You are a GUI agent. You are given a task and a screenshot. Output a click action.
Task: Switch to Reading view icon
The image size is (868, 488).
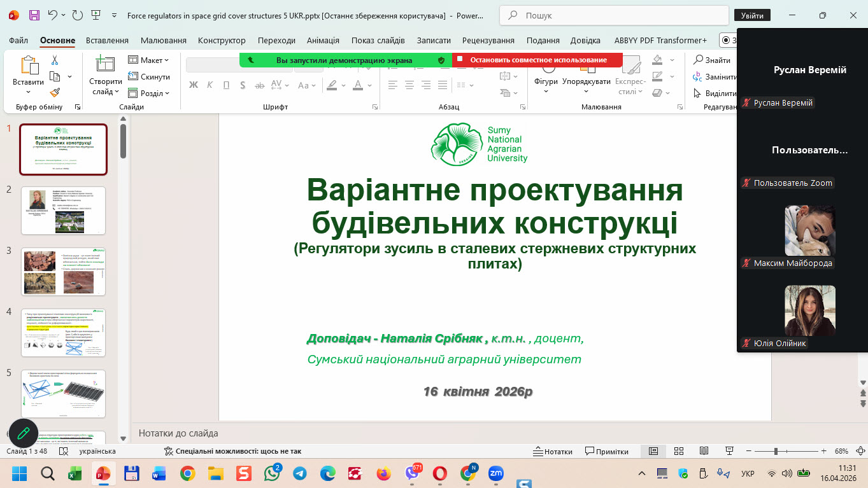point(704,451)
